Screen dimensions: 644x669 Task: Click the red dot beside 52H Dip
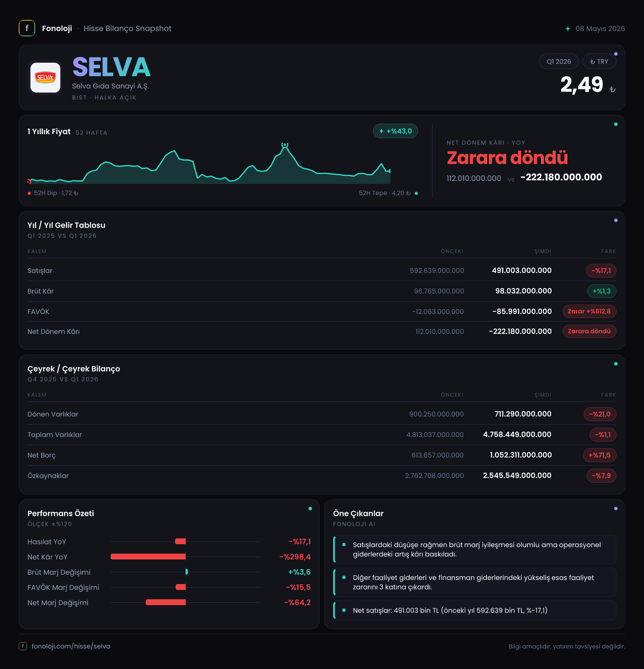(29, 193)
